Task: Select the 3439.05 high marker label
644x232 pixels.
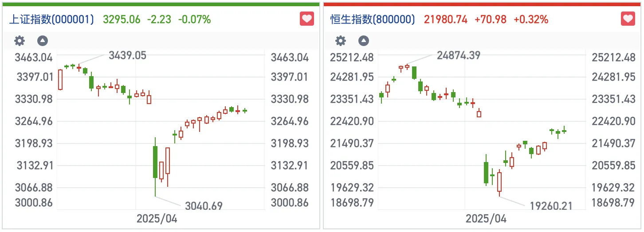Action: (127, 55)
